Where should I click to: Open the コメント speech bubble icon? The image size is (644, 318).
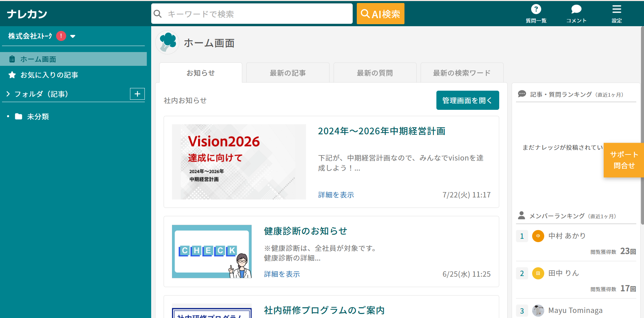[x=576, y=9]
